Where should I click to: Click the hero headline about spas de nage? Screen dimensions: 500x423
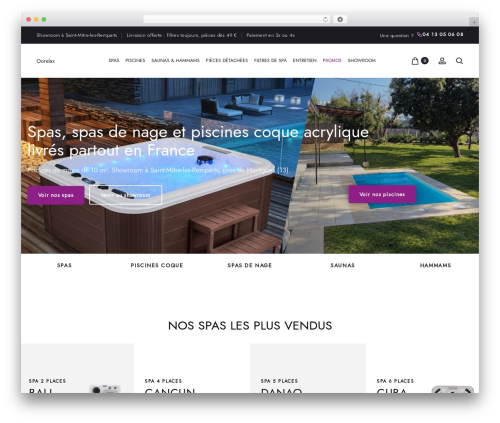click(198, 141)
